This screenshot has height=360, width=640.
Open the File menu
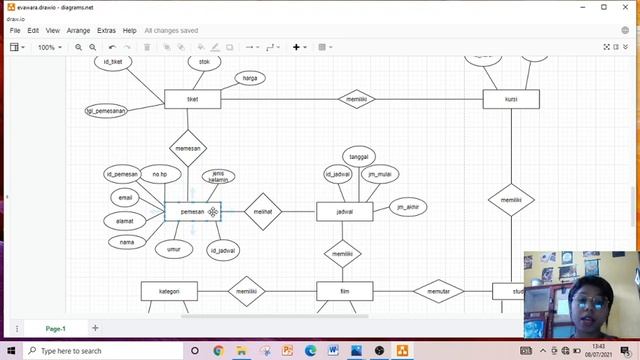coord(15,31)
